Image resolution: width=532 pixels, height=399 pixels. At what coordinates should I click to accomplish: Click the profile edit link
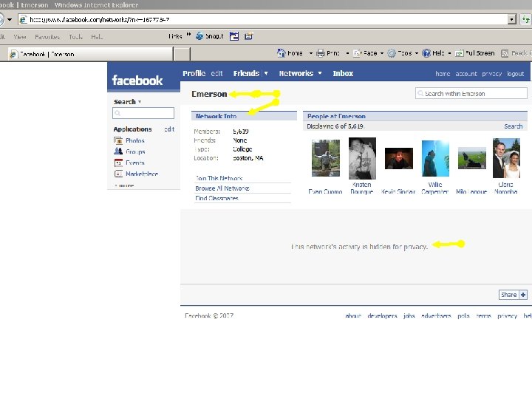point(216,74)
